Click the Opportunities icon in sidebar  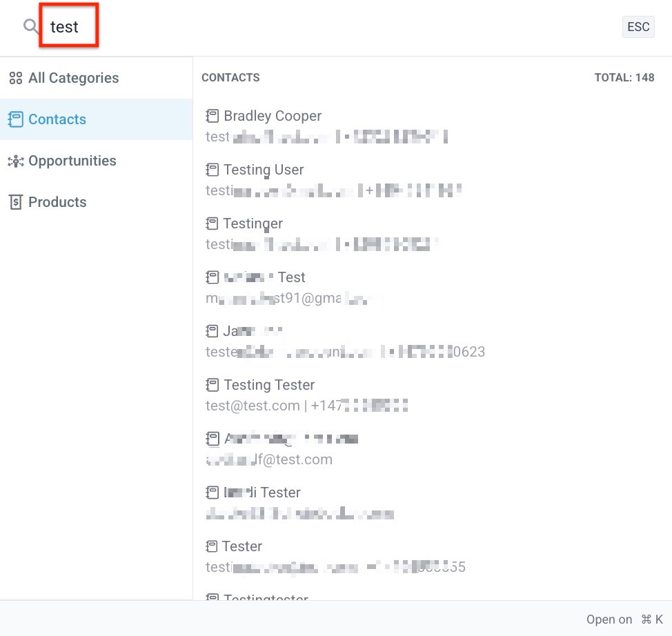[x=16, y=161]
